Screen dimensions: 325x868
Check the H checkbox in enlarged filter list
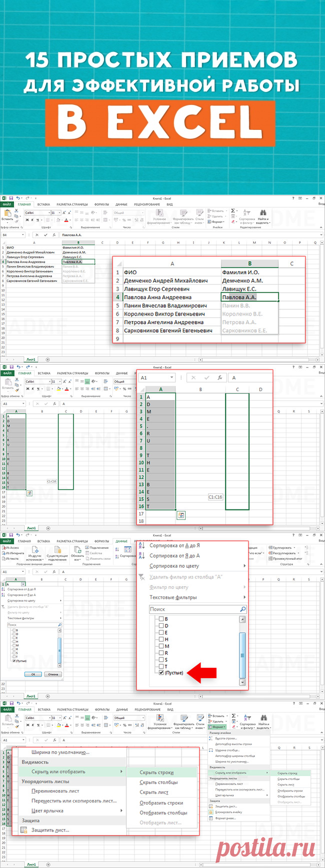click(x=161, y=639)
